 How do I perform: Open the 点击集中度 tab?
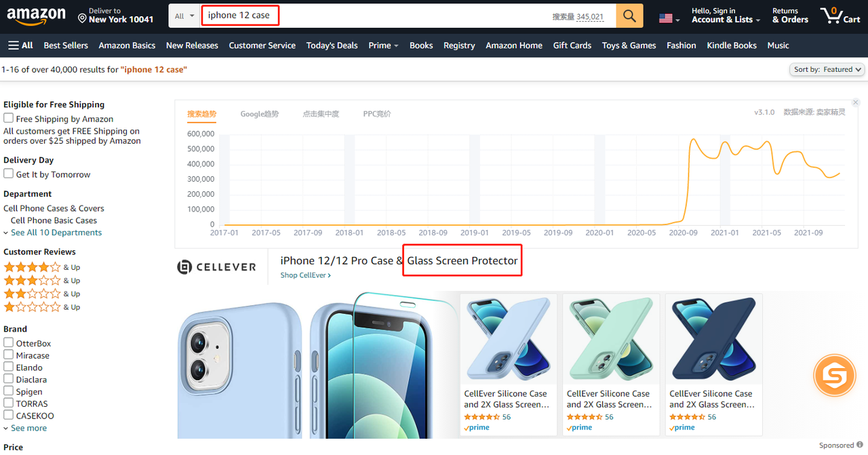pyautogui.click(x=321, y=114)
